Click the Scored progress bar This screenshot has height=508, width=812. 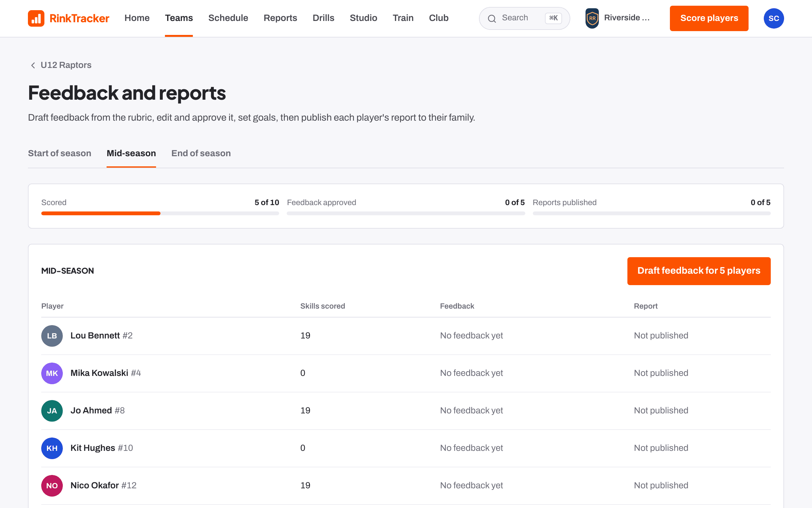(160, 213)
